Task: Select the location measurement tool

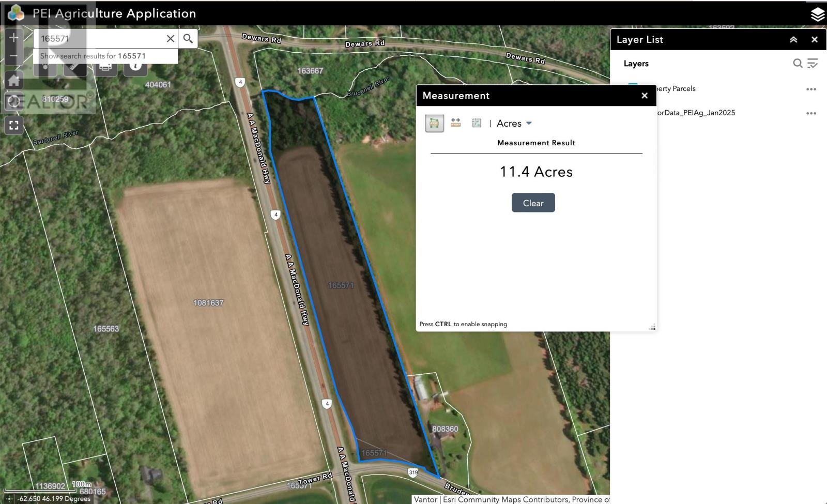Action: (x=476, y=123)
